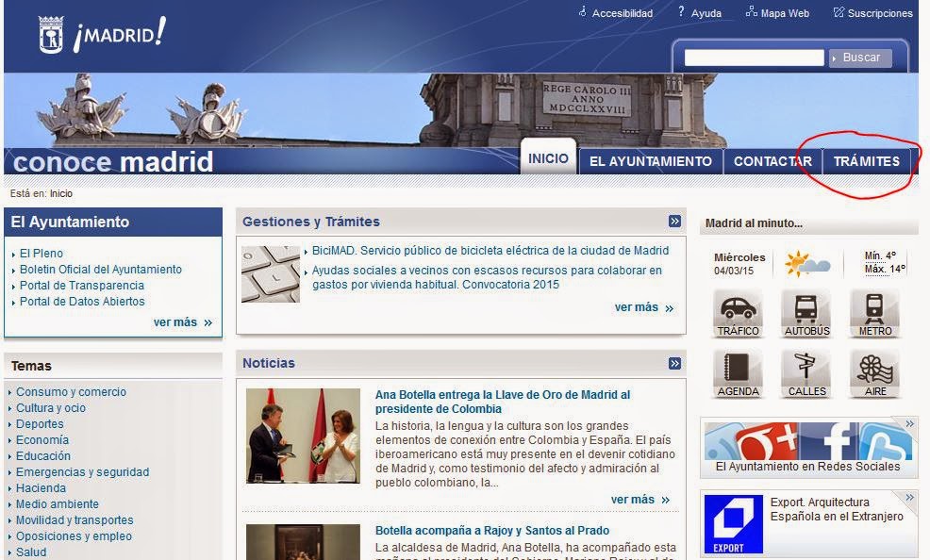
Task: Open Portal de Datos Abiertos link
Action: [82, 301]
